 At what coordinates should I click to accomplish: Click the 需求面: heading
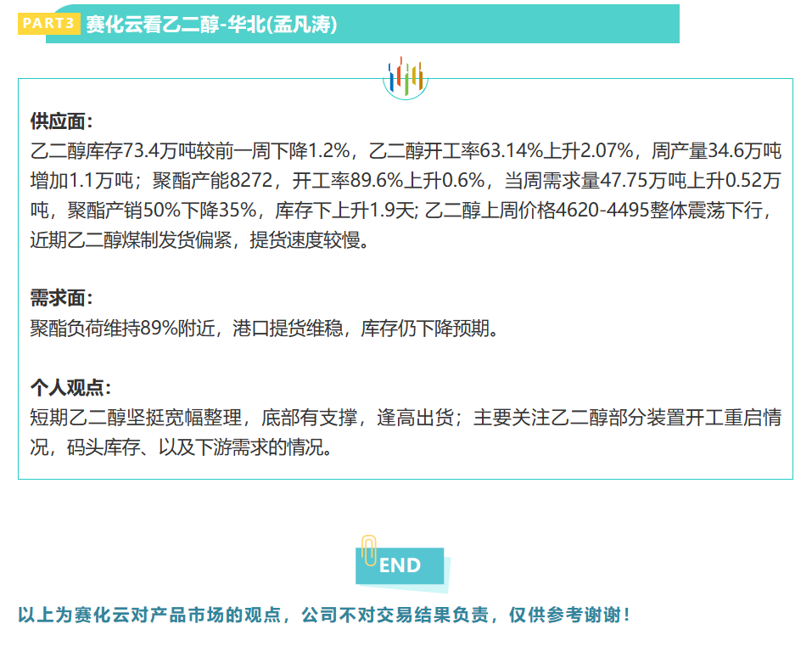pos(61,298)
